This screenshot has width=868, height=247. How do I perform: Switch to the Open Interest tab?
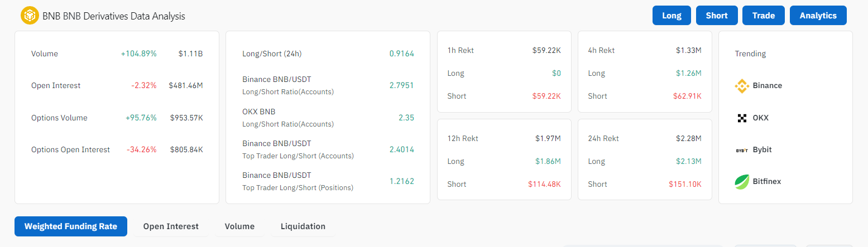tap(171, 226)
